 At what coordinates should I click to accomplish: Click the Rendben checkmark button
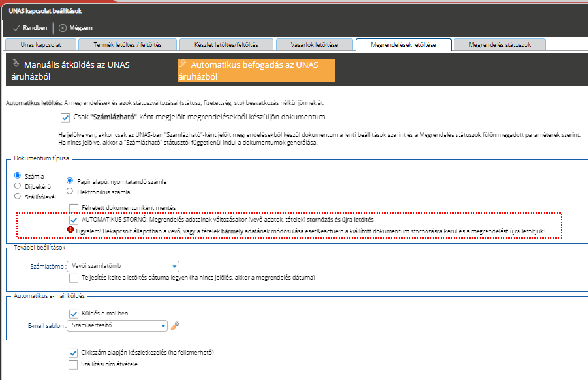pos(30,28)
